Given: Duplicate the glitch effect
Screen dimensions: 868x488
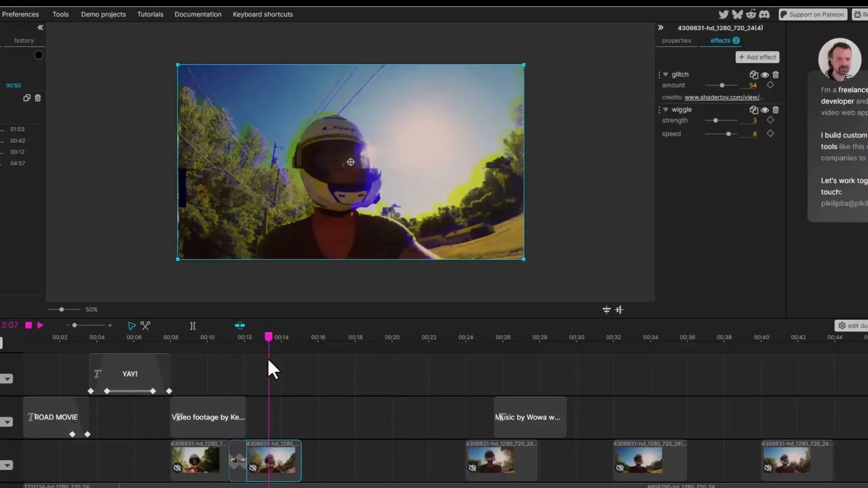Looking at the screenshot, I should [753, 75].
